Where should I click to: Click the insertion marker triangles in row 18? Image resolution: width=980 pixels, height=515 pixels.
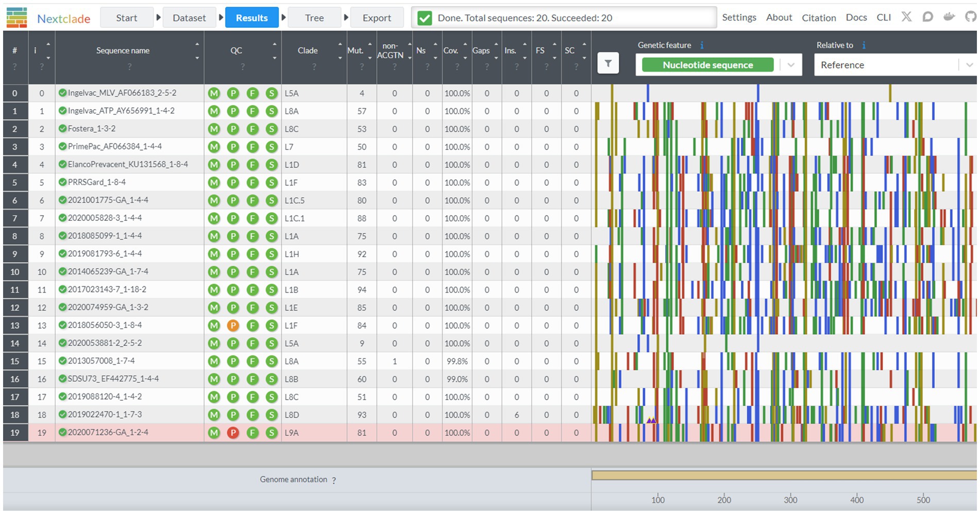coord(651,420)
